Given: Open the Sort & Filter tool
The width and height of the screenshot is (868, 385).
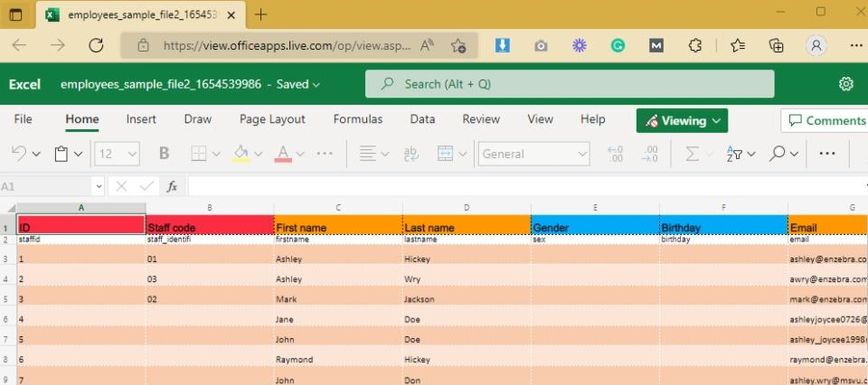Looking at the screenshot, I should click(739, 154).
